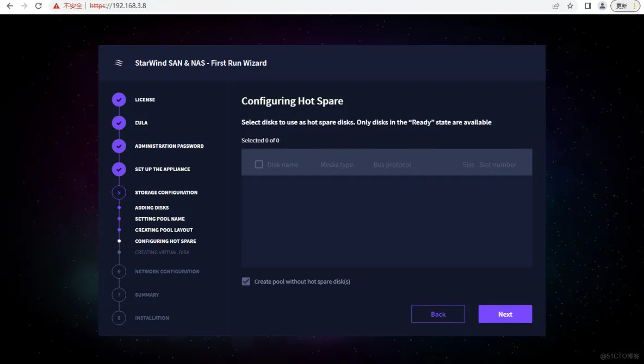This screenshot has width=644, height=364.
Task: Click Selected 0 of 0 text
Action: click(x=261, y=140)
